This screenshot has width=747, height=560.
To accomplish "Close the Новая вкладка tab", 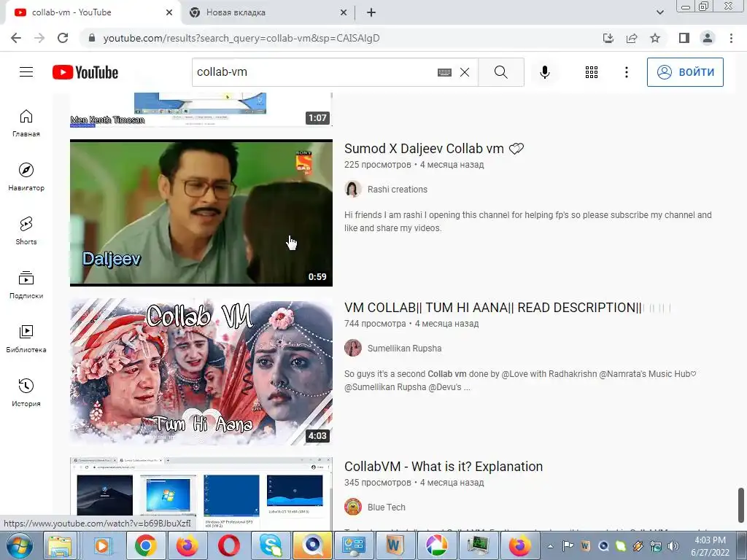I will 344,12.
